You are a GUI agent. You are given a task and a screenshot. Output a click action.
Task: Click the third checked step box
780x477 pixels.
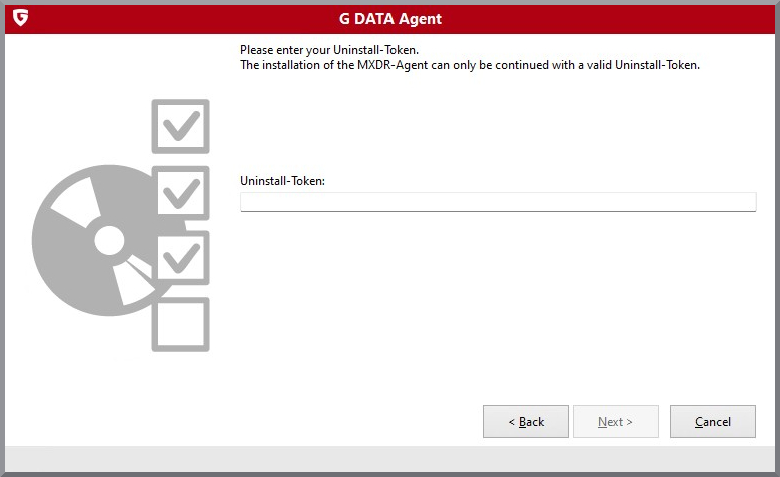tap(180, 258)
